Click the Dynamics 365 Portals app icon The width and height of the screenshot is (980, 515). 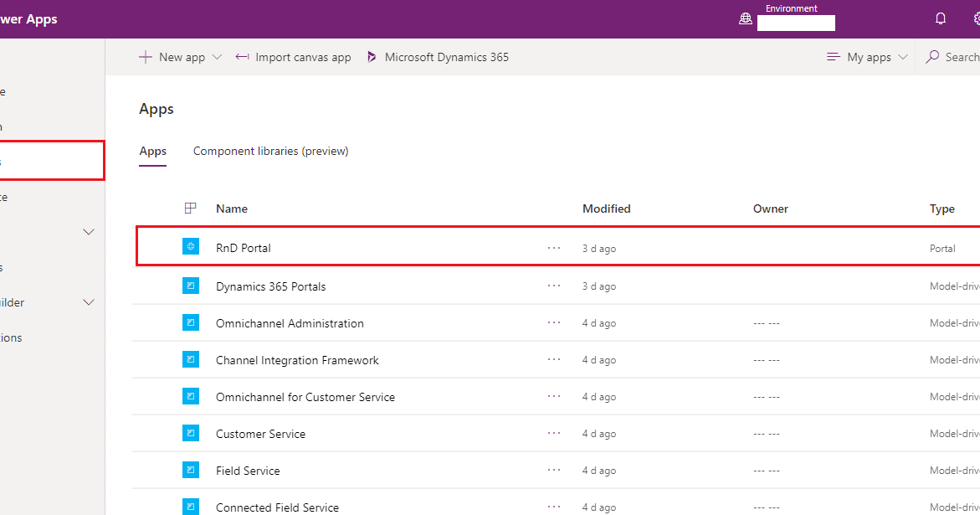pyautogui.click(x=190, y=286)
